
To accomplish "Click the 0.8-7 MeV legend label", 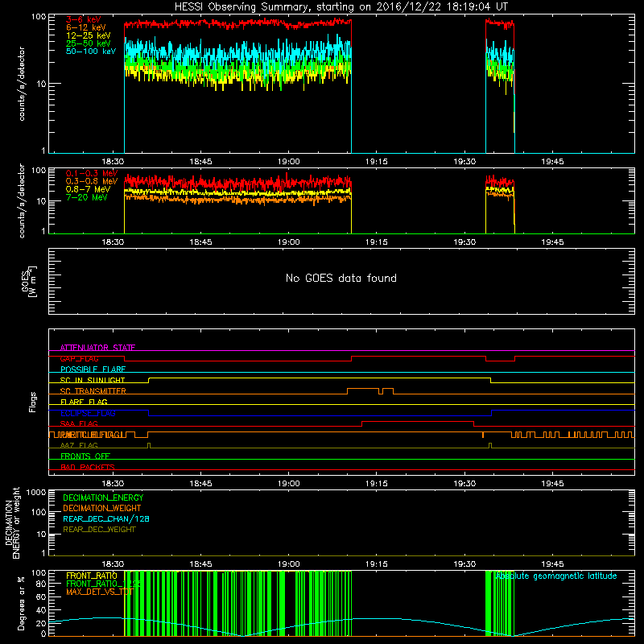I will pyautogui.click(x=88, y=189).
